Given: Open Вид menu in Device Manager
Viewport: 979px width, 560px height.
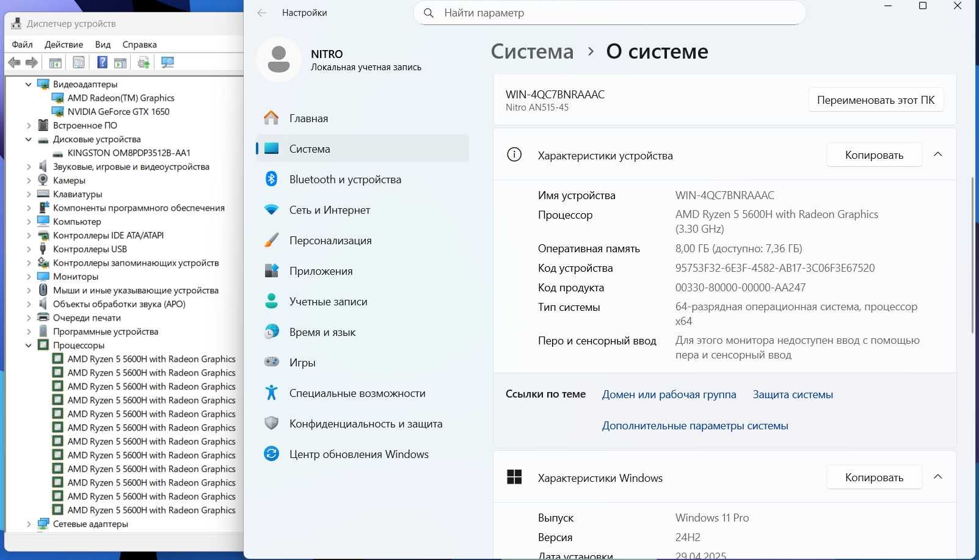Looking at the screenshot, I should pos(103,45).
